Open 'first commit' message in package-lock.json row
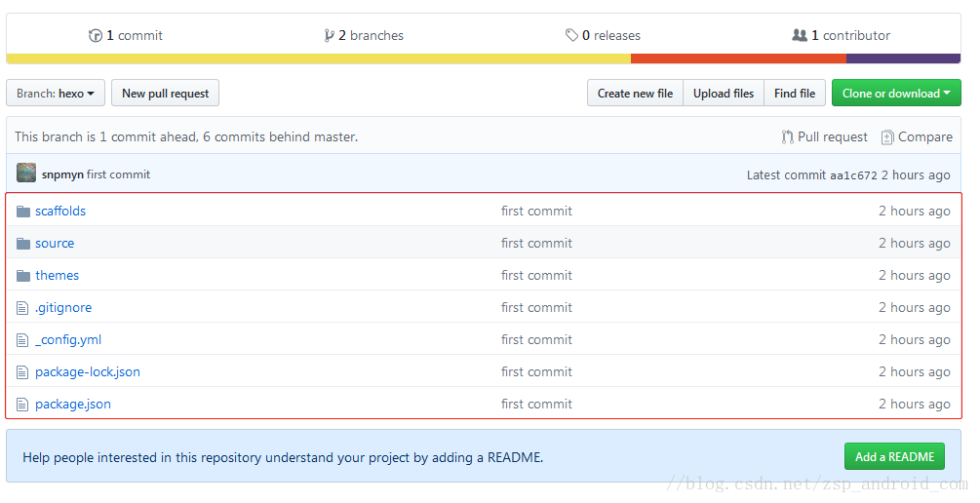980x503 pixels. coord(537,371)
